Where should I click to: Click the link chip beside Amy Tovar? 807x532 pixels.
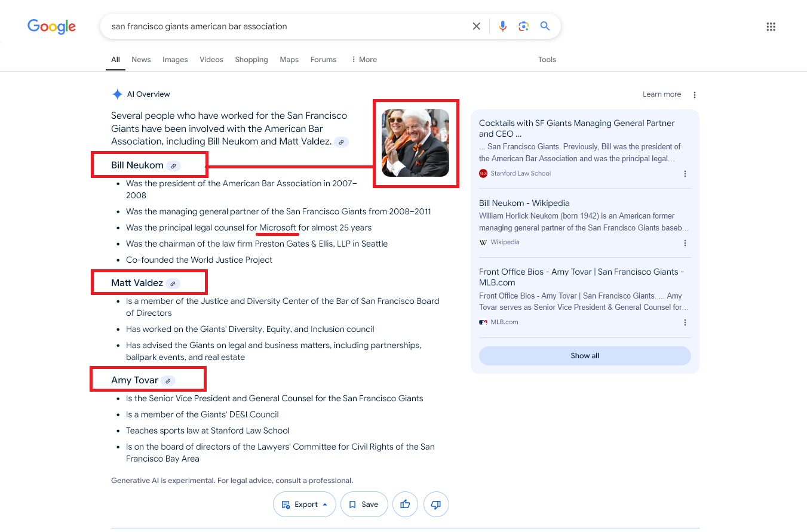pyautogui.click(x=168, y=380)
